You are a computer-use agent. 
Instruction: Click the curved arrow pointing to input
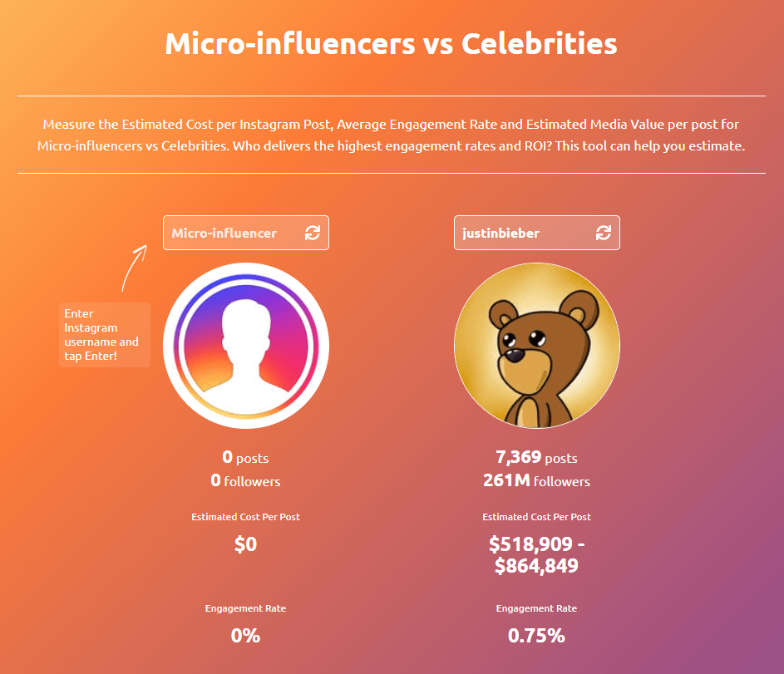coord(133,266)
